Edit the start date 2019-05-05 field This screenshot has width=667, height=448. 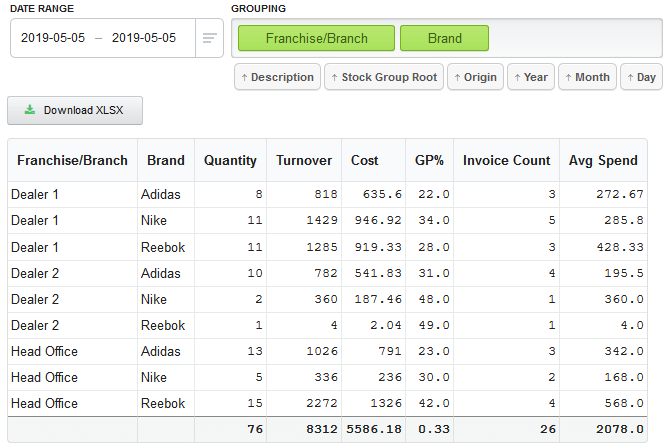(x=53, y=38)
